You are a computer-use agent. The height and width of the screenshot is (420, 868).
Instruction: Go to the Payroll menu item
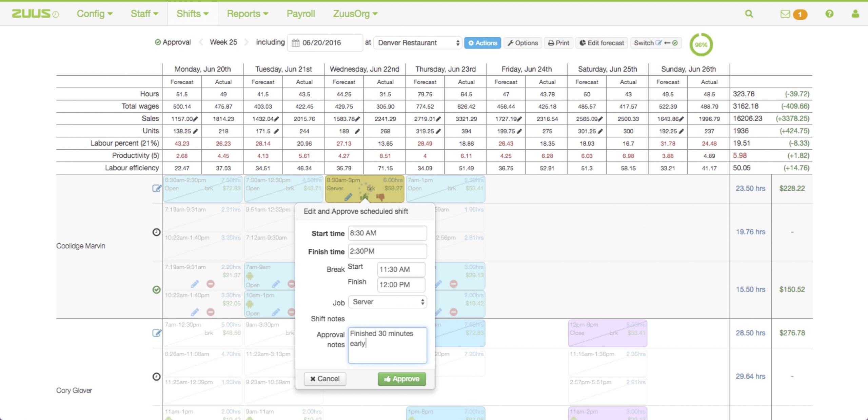[x=300, y=14]
